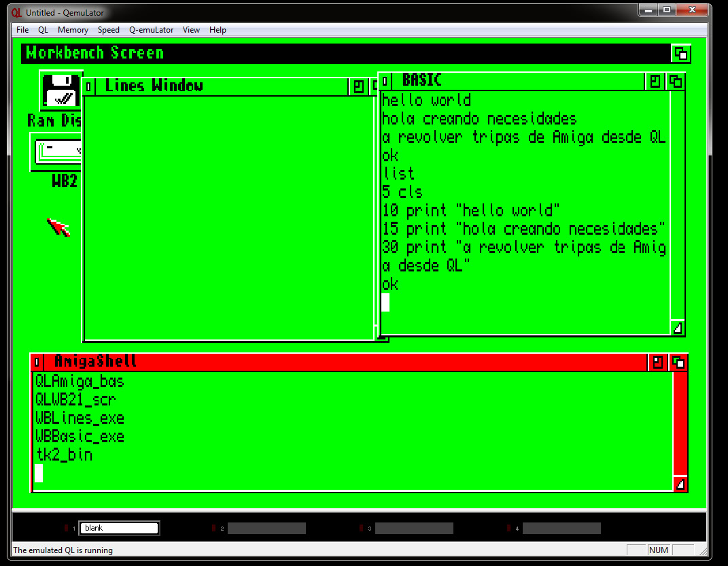Close the AmigaShell window with its close gadget
This screenshot has width=728, height=566.
click(37, 362)
